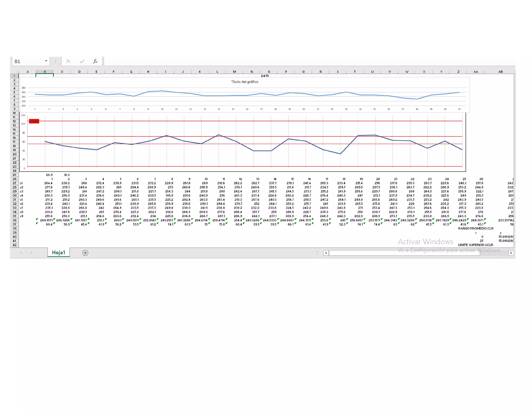Screen dimensions: 532x411
Task: Select row header 36
Action: click(x=15, y=220)
